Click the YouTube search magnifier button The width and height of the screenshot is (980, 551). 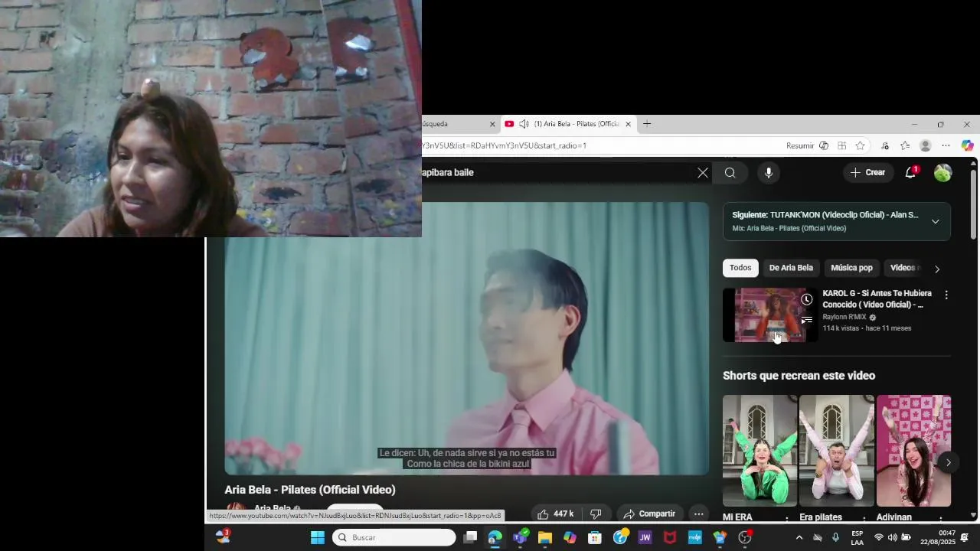pyautogui.click(x=730, y=173)
